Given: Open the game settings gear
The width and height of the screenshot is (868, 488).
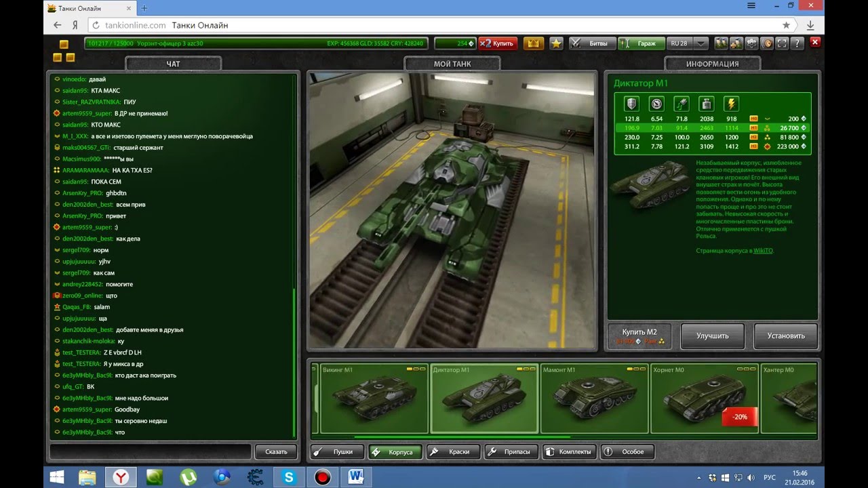Looking at the screenshot, I should click(x=752, y=43).
